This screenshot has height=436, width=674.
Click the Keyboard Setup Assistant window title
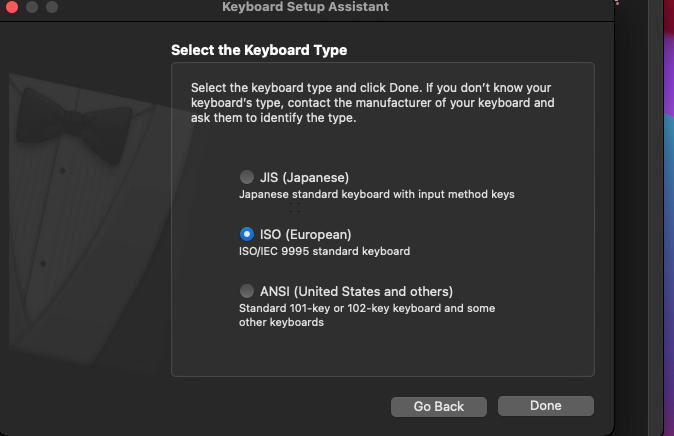(305, 7)
